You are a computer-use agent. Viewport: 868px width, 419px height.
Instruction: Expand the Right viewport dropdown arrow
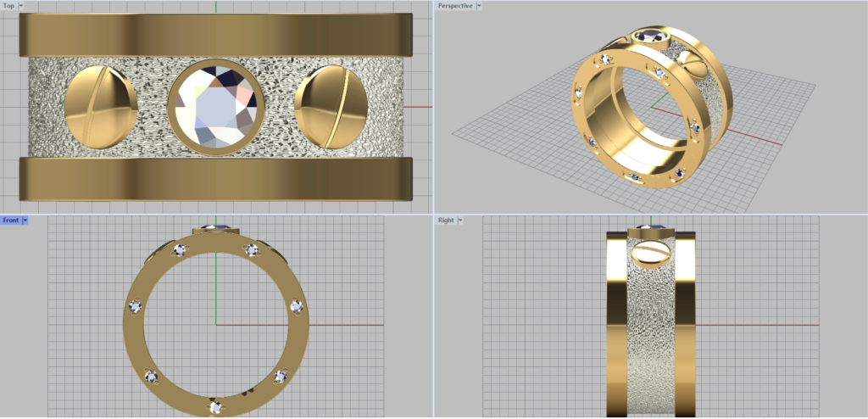point(460,221)
